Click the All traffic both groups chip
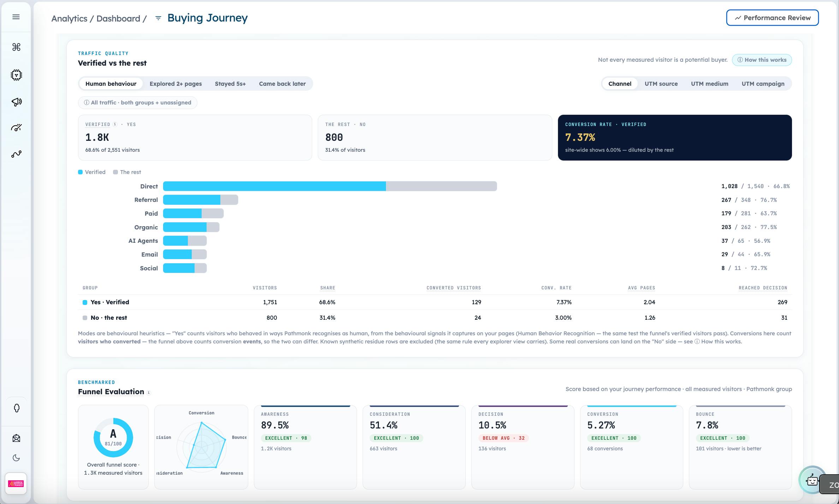This screenshot has width=839, height=504. tap(137, 103)
